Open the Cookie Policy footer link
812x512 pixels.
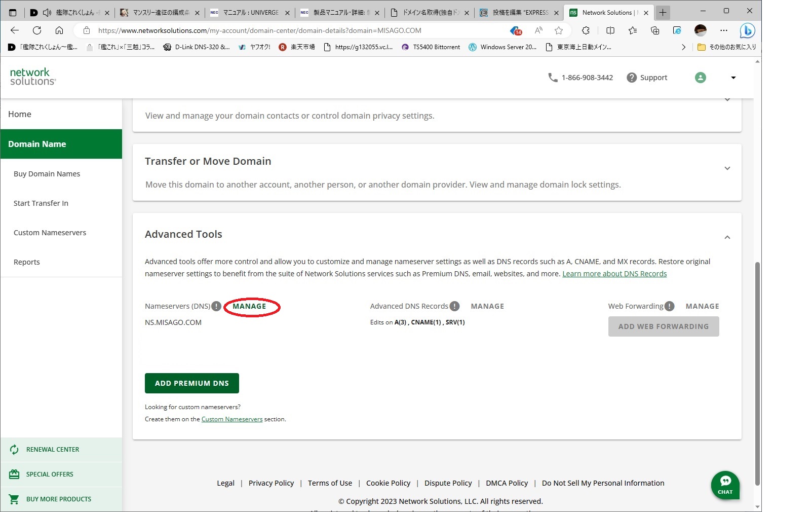coord(388,483)
